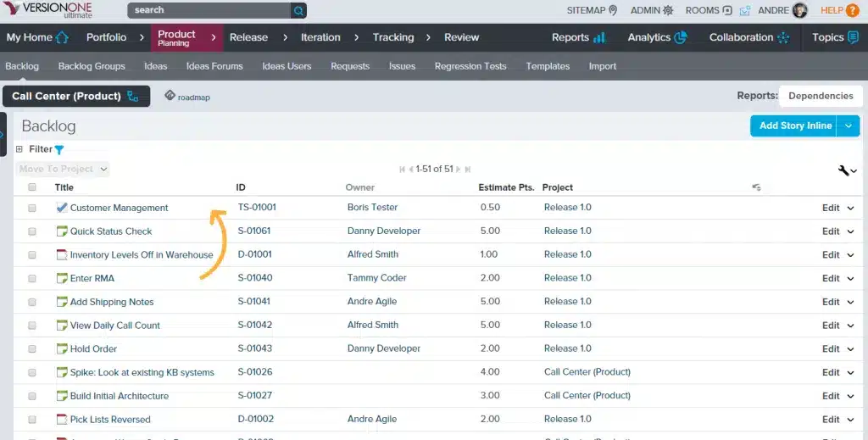Click the Call Center project tree icon
Viewport: 868px width, 440px height.
[132, 97]
